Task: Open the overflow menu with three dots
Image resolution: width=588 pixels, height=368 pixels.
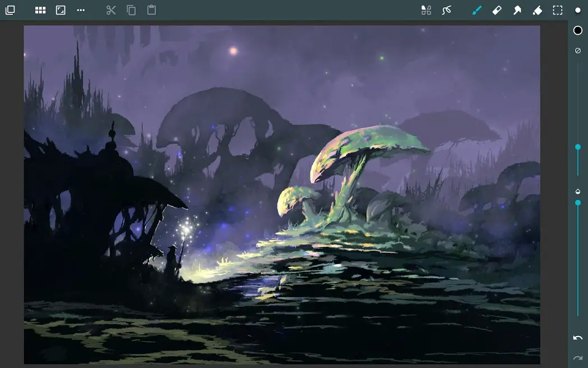Action: (80, 10)
